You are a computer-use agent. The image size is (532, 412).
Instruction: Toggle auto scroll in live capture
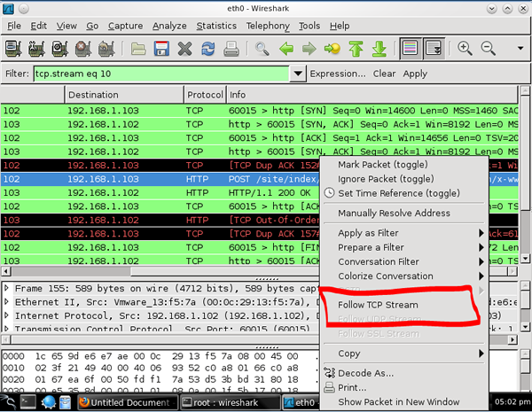coord(434,49)
